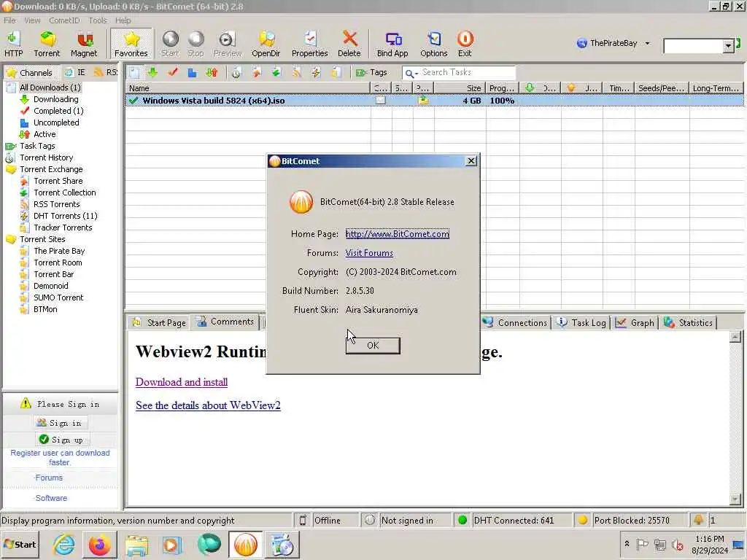
Task: Click the RSS torrents icon in filter bar
Action: (296, 72)
